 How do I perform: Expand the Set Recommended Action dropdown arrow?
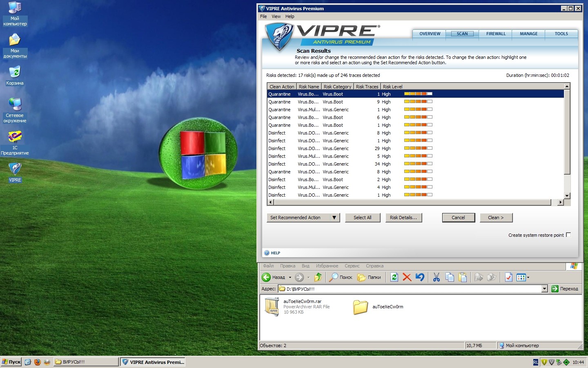tap(334, 218)
